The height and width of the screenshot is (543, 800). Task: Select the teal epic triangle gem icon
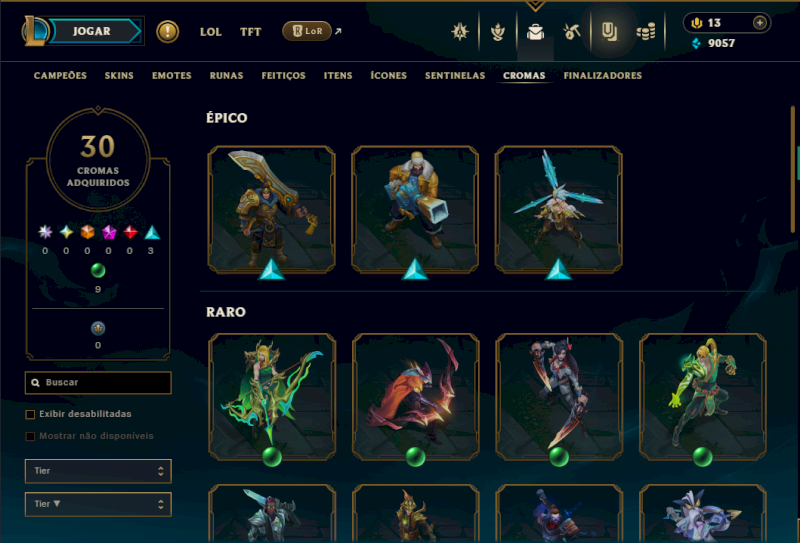coord(152,233)
